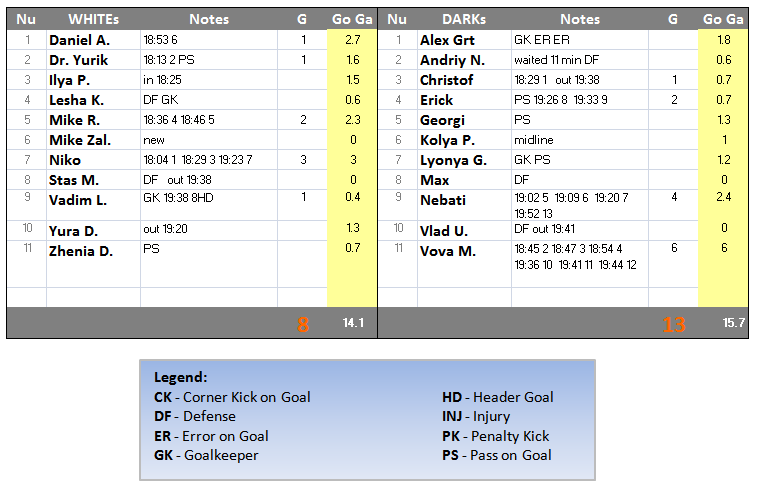The height and width of the screenshot is (490, 758).
Task: Select Daniel A.'s yellow Go Ga value 2.7
Action: (352, 40)
